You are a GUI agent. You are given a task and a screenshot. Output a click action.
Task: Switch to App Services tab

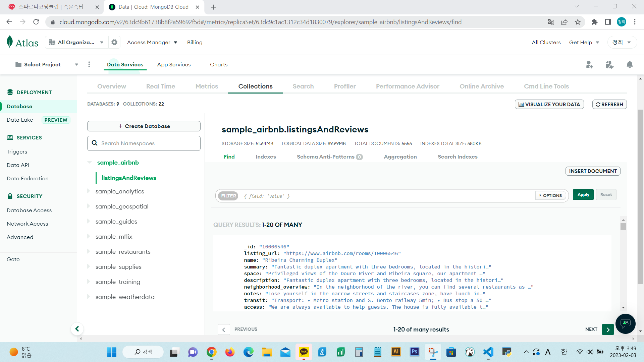[x=174, y=64]
